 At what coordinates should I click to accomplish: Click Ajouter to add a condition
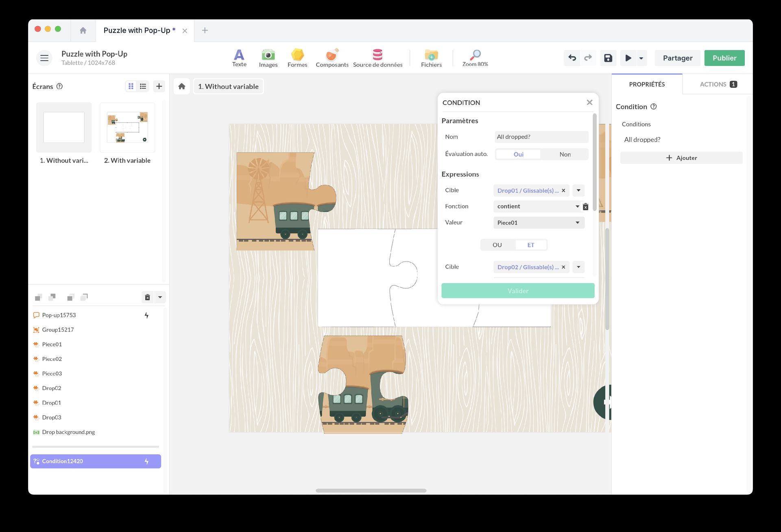(681, 158)
